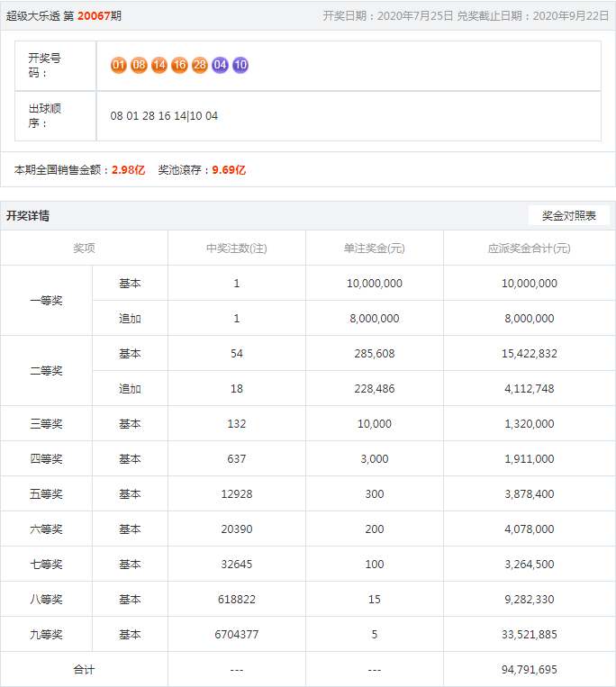Pick the orange 16 lottery ball
The image size is (616, 687).
[x=179, y=65]
